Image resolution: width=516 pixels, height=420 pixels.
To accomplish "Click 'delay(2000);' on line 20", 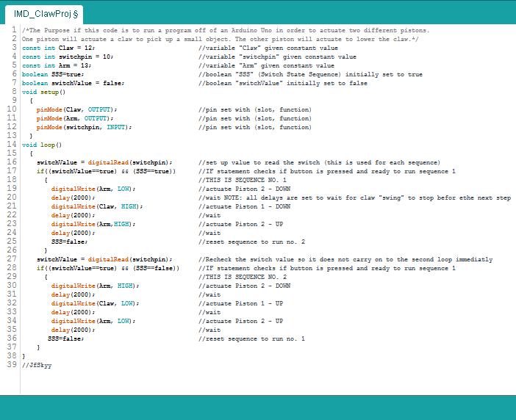I will tap(73, 198).
